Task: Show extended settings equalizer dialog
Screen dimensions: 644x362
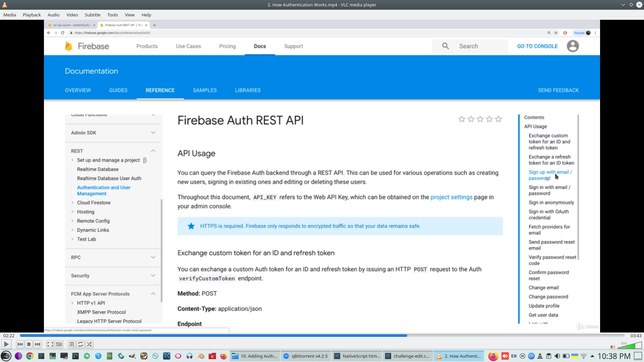Action: pos(59,344)
